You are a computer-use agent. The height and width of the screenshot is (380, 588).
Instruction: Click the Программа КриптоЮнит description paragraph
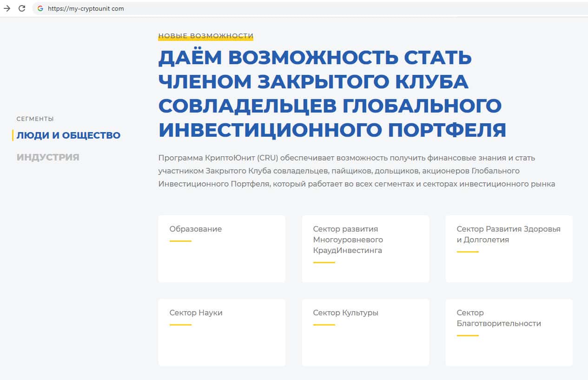pyautogui.click(x=357, y=171)
